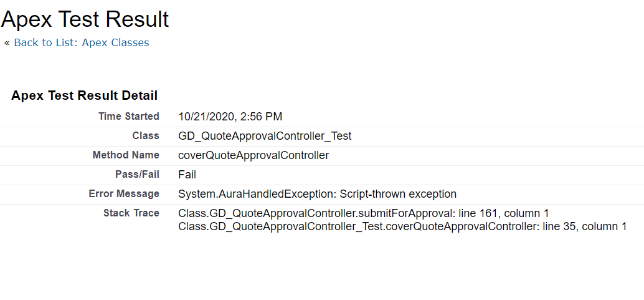Click the Class field label
Screen dimensions: 644x300
[146, 136]
